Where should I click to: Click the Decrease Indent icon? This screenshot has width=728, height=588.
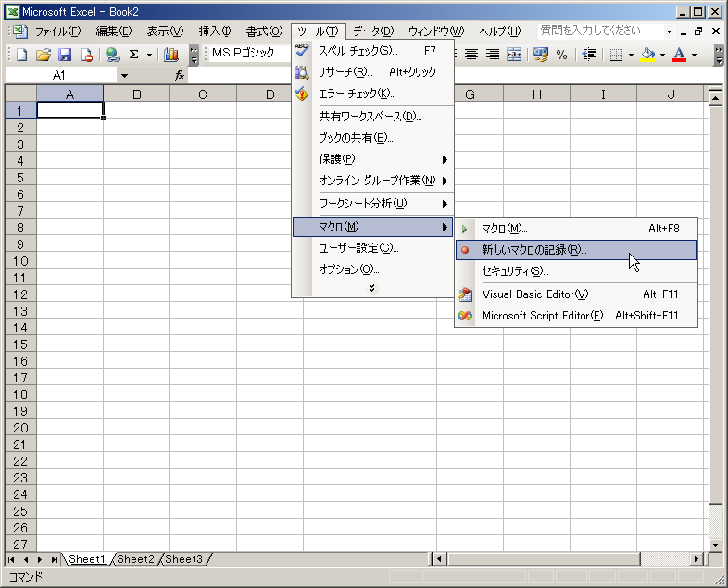pyautogui.click(x=589, y=55)
